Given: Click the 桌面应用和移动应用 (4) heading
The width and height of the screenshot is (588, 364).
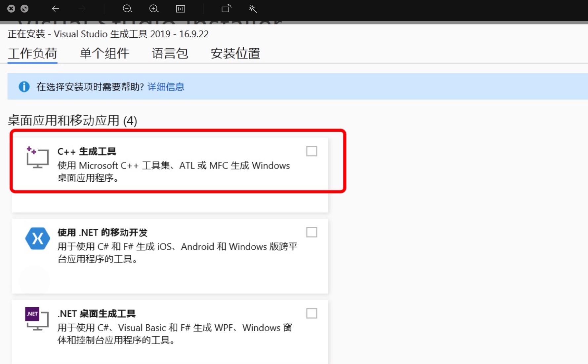Looking at the screenshot, I should click(72, 121).
